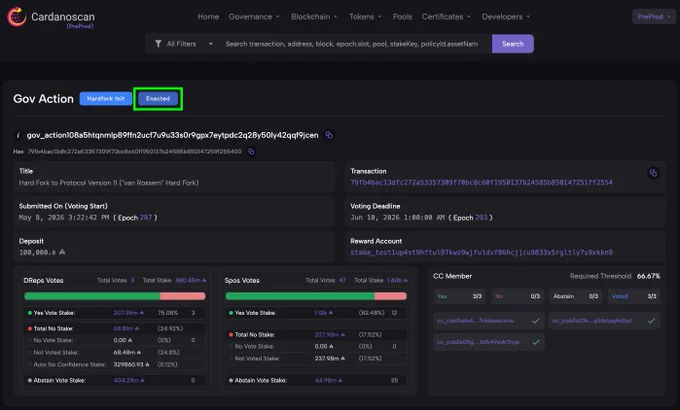Click the Voting Deadline date Jun 10, 2026
The height and width of the screenshot is (410, 680).
[397, 218]
